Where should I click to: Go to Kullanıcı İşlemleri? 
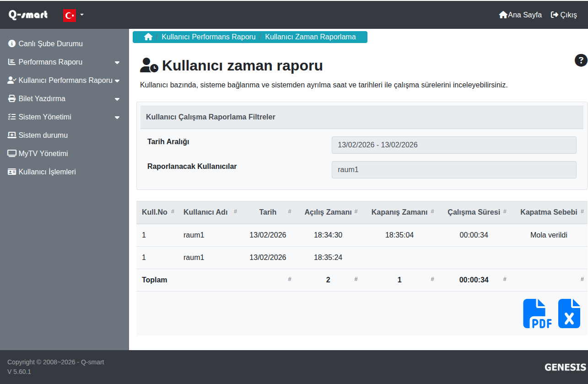click(47, 172)
